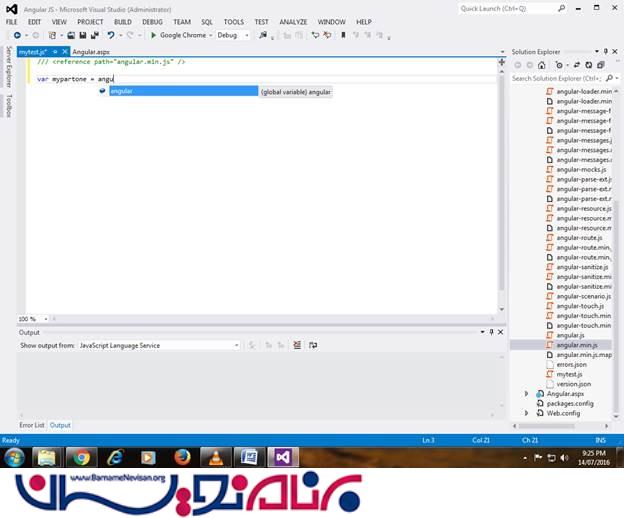This screenshot has width=624, height=518.
Task: Expand the Angular.aspx tree node
Action: [x=527, y=394]
